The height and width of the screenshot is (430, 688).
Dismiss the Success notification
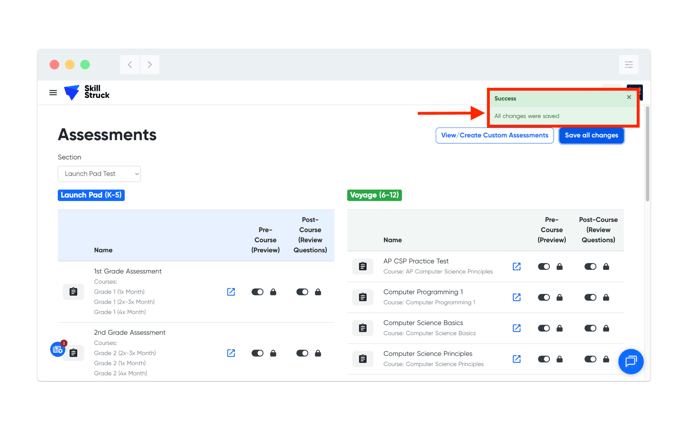[x=629, y=98]
